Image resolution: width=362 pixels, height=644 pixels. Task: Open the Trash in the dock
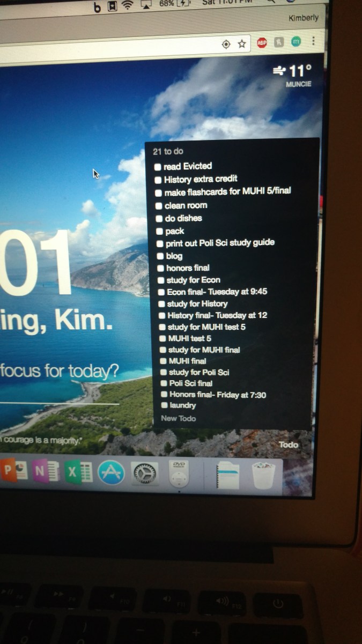tap(263, 476)
